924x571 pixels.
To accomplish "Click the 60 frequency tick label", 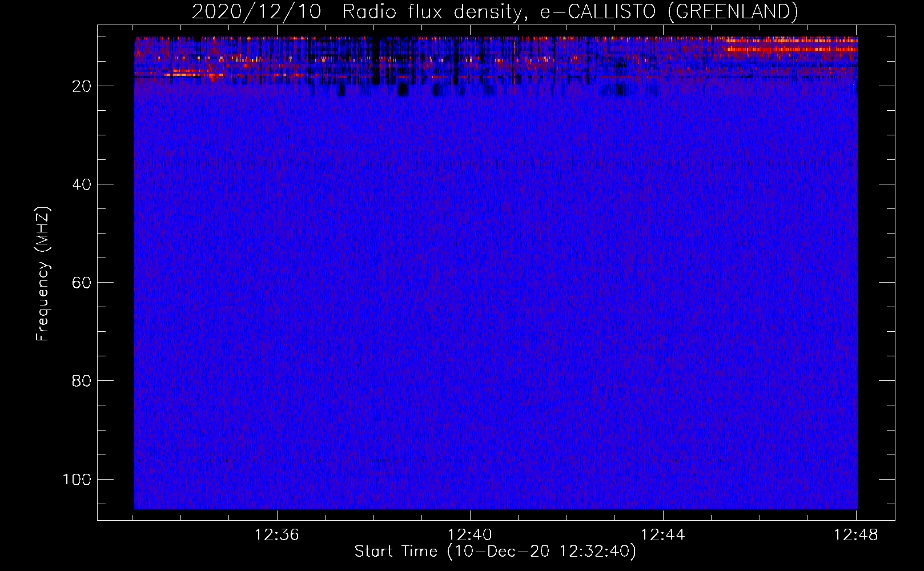I will pyautogui.click(x=82, y=283).
